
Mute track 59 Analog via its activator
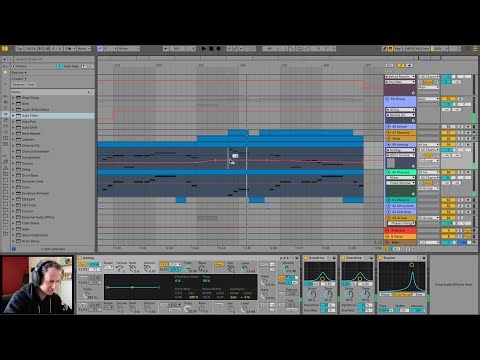pyautogui.click(x=448, y=145)
